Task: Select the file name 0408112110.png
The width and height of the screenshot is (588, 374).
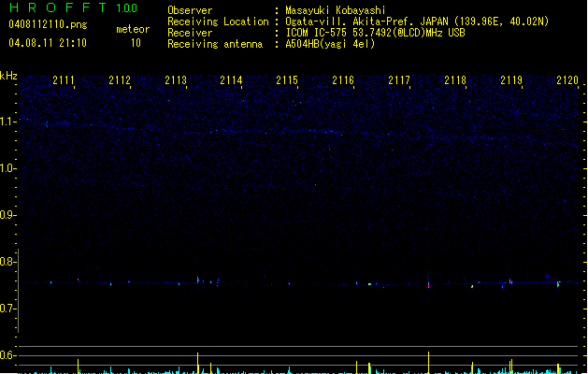Action: pyautogui.click(x=48, y=24)
